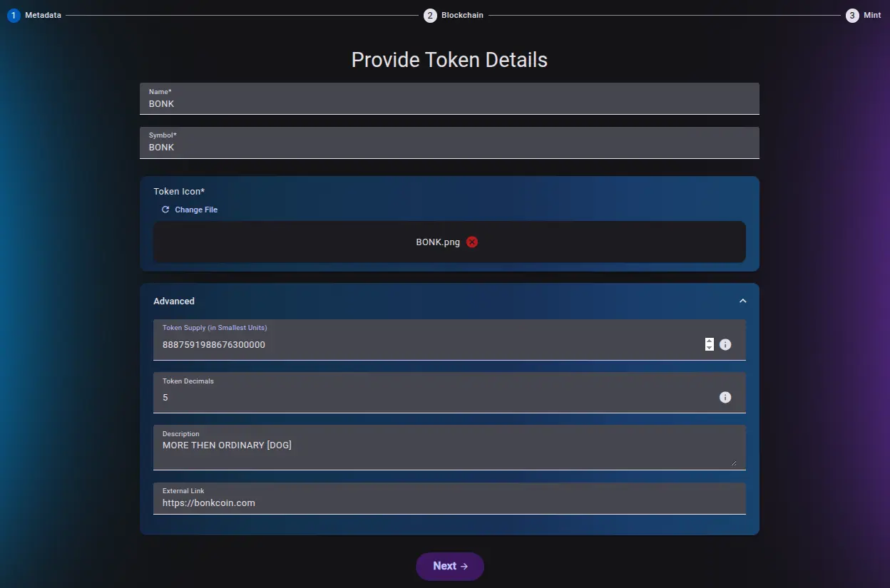Click the Next button
The height and width of the screenshot is (588, 890).
(450, 566)
